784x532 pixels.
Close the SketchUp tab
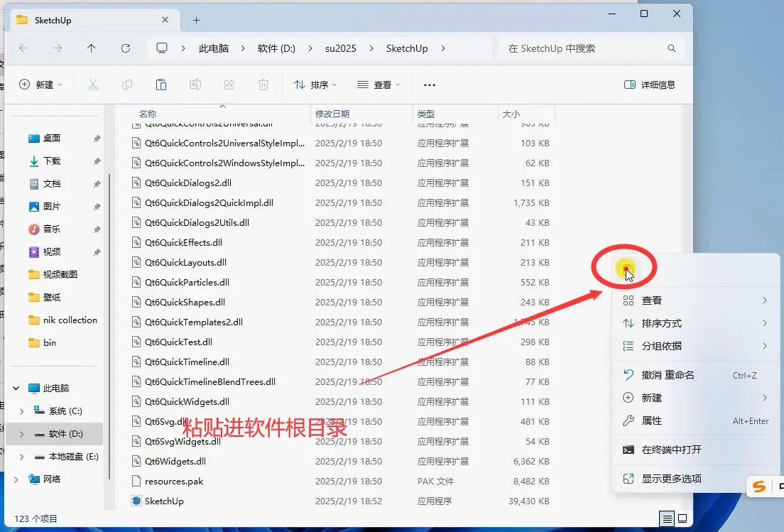tap(165, 20)
